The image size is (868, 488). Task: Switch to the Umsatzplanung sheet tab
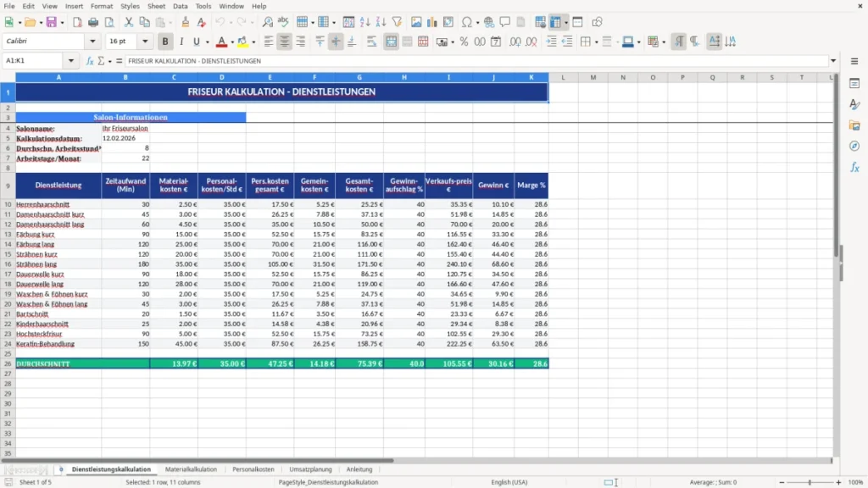click(x=310, y=469)
